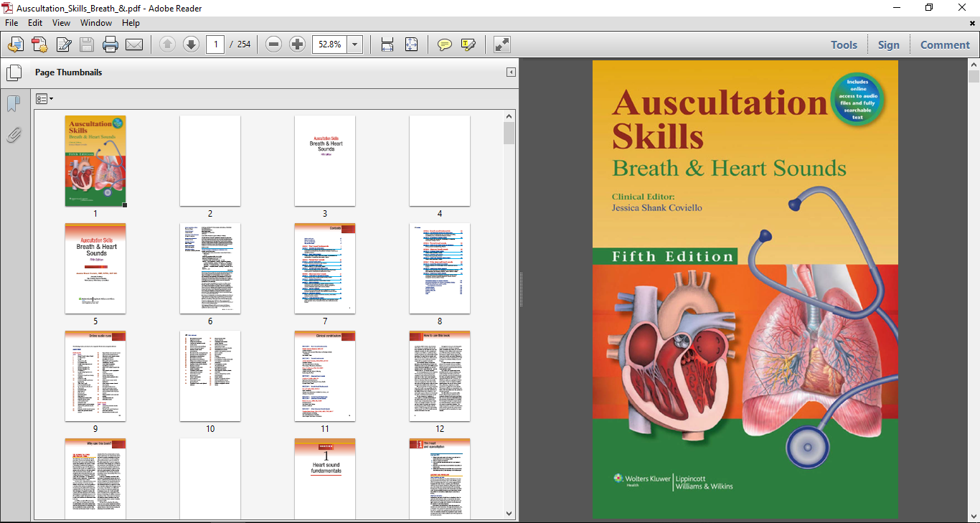Click the Email envelope icon
Image resolution: width=980 pixels, height=523 pixels.
tap(134, 44)
